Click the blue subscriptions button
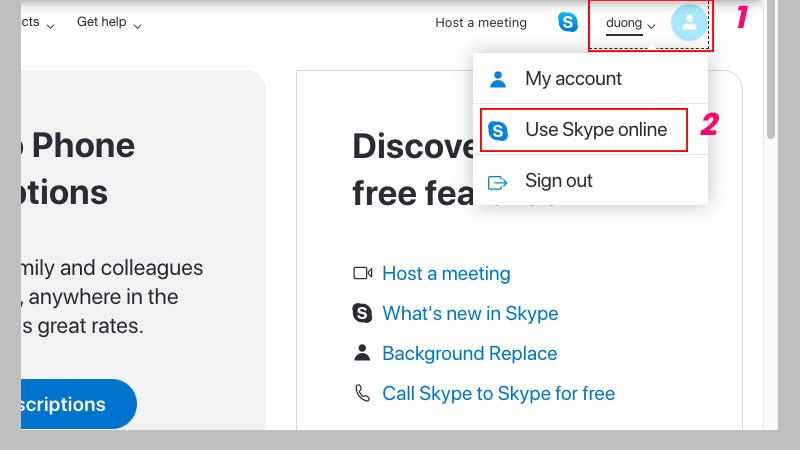Image resolution: width=800 pixels, height=450 pixels. click(x=79, y=404)
